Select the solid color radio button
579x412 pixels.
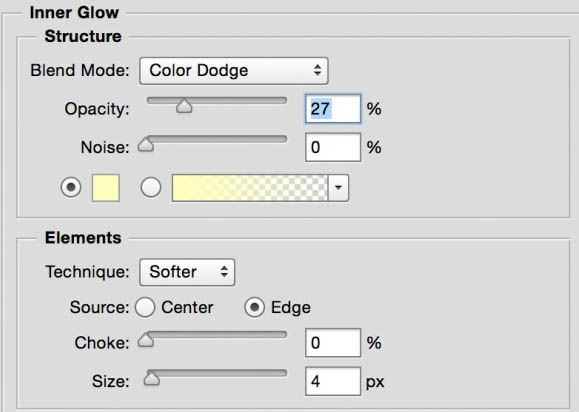[x=71, y=187]
